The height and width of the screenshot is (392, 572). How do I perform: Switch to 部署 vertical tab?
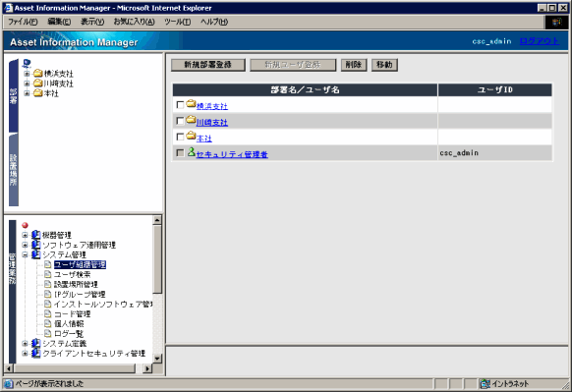pyautogui.click(x=13, y=96)
